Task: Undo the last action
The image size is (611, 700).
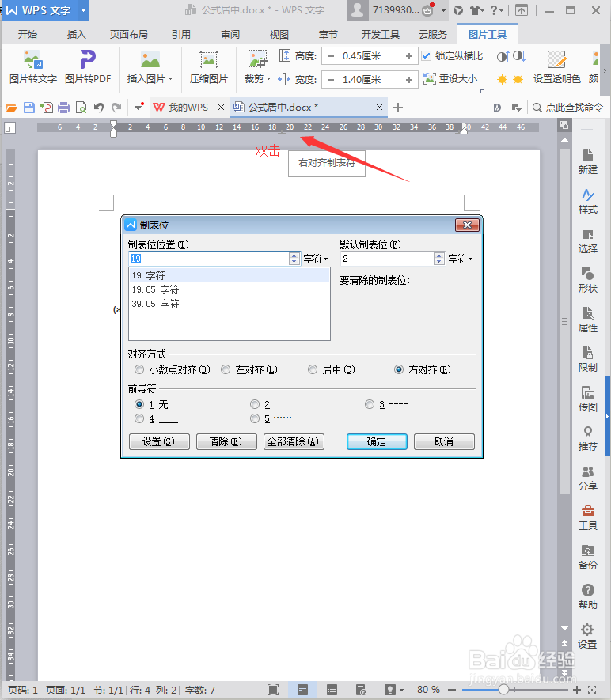Action: tap(99, 108)
